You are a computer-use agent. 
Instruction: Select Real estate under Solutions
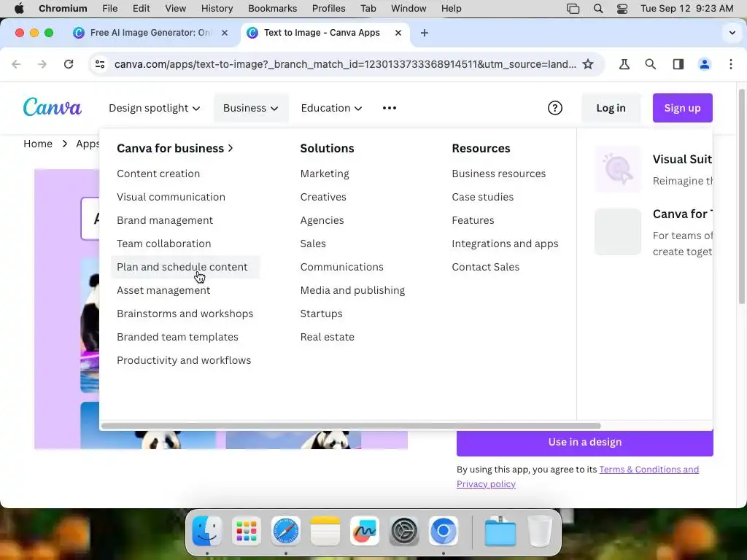coord(328,337)
